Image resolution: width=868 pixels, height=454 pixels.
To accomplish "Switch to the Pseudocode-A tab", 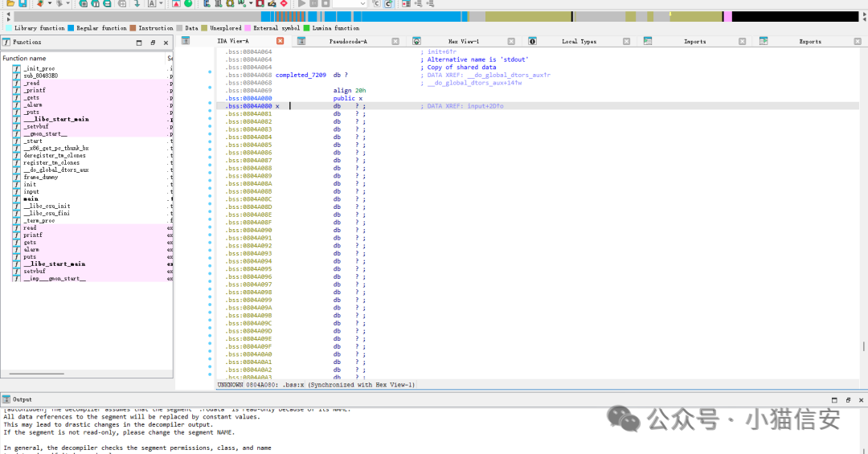I will coord(348,41).
